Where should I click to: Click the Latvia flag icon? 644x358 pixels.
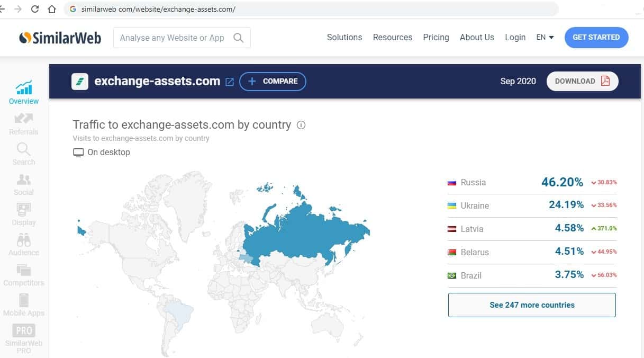point(452,229)
